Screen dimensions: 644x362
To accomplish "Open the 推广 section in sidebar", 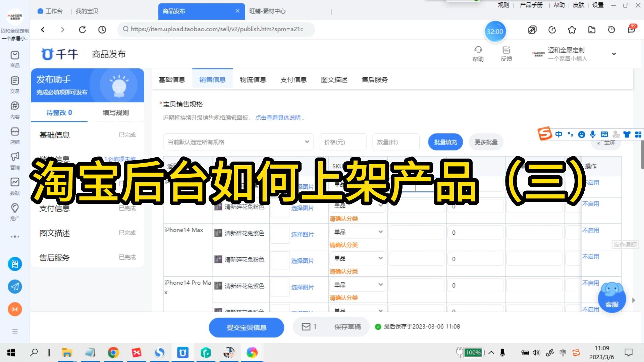I will tap(15, 211).
